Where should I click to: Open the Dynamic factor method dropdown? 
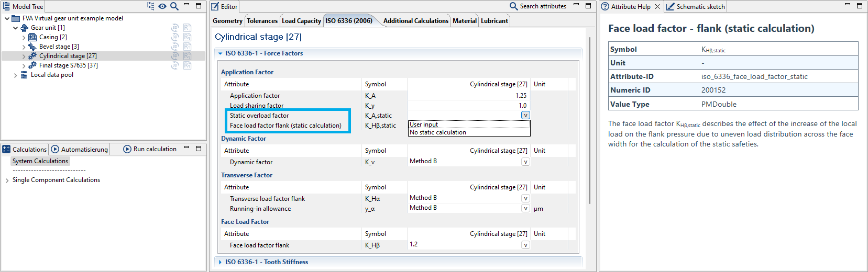(x=525, y=162)
